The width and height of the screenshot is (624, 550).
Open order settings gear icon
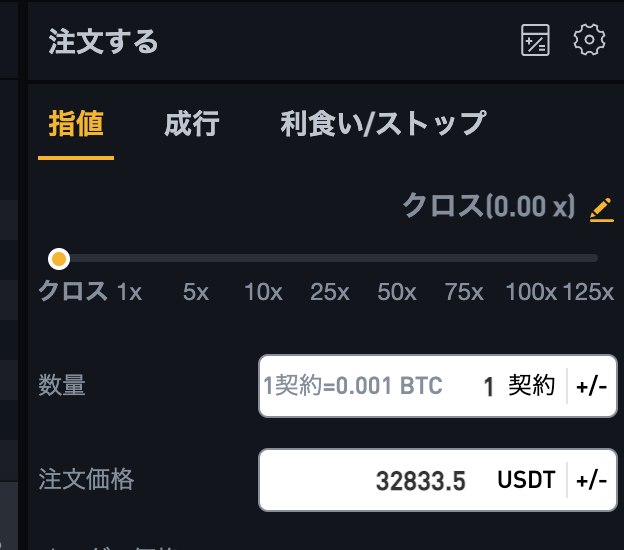589,40
